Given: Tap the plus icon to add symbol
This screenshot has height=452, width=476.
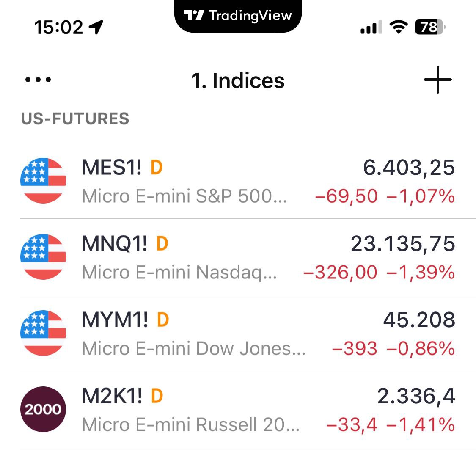Looking at the screenshot, I should click(x=437, y=80).
